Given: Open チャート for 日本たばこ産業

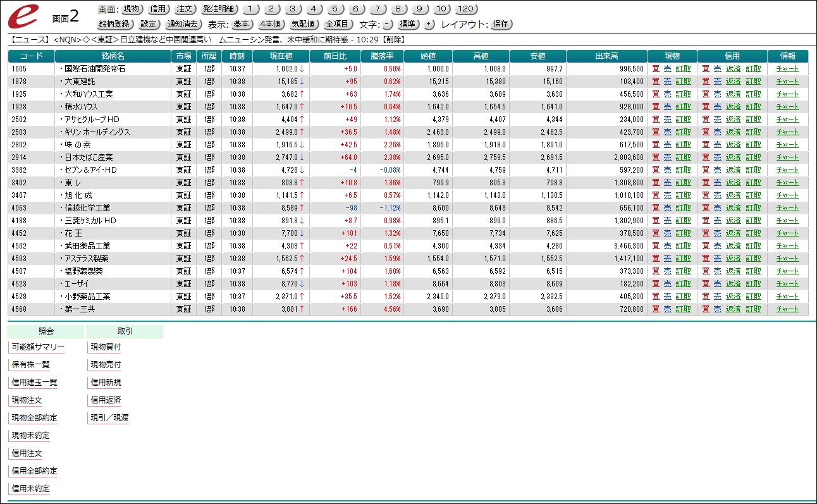Looking at the screenshot, I should coord(787,157).
